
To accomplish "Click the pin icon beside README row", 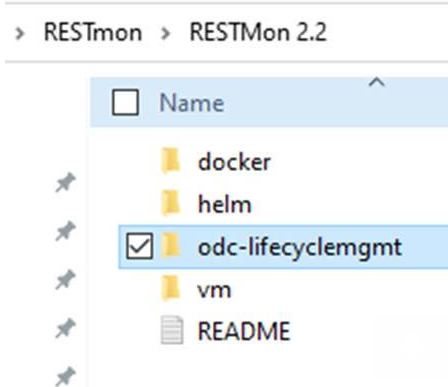I will tap(65, 328).
